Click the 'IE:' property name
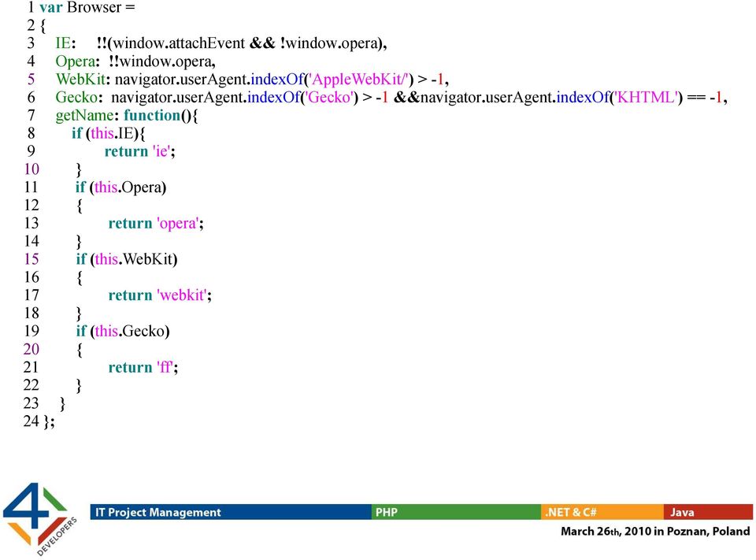 pos(65,43)
